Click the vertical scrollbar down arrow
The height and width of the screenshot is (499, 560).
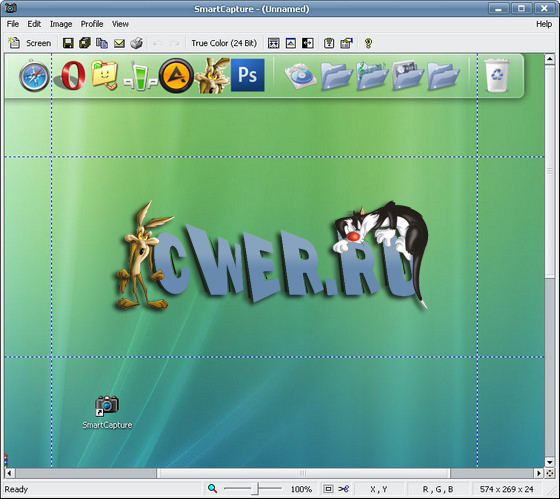[550, 463]
